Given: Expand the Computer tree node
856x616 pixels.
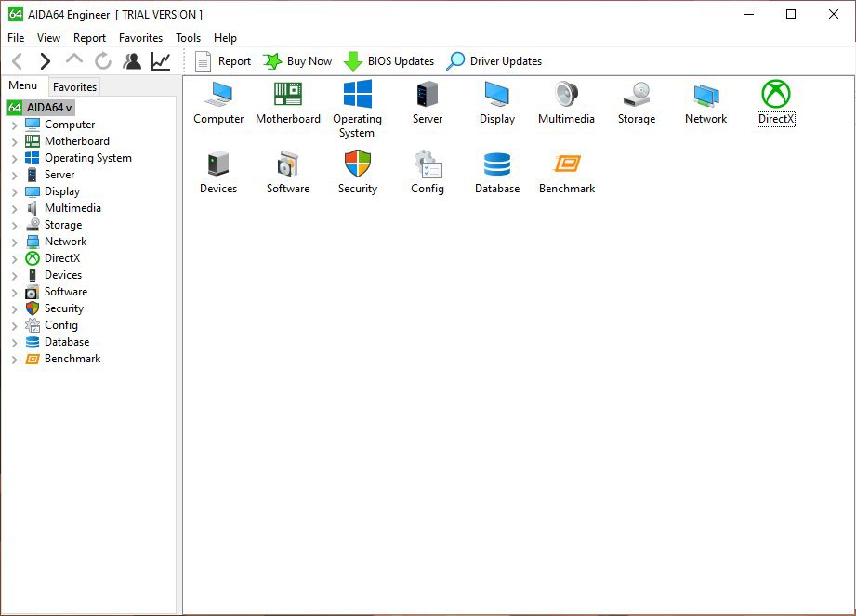Looking at the screenshot, I should pos(15,125).
